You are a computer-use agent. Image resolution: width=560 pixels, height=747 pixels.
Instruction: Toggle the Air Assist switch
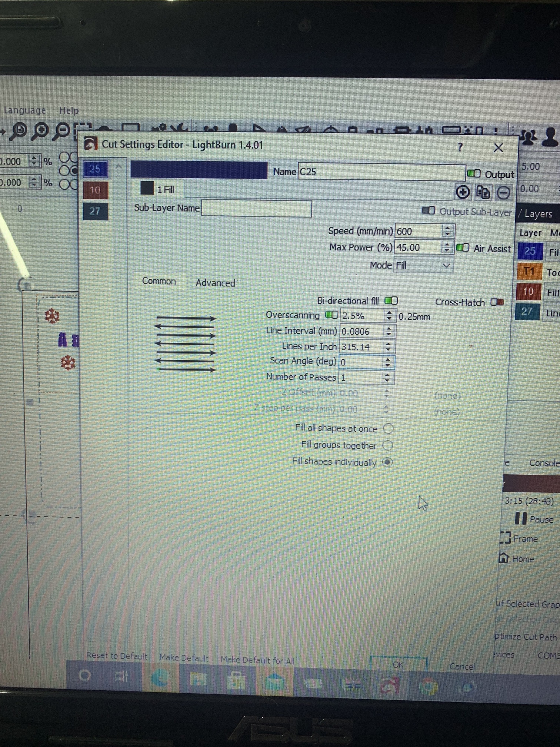462,248
